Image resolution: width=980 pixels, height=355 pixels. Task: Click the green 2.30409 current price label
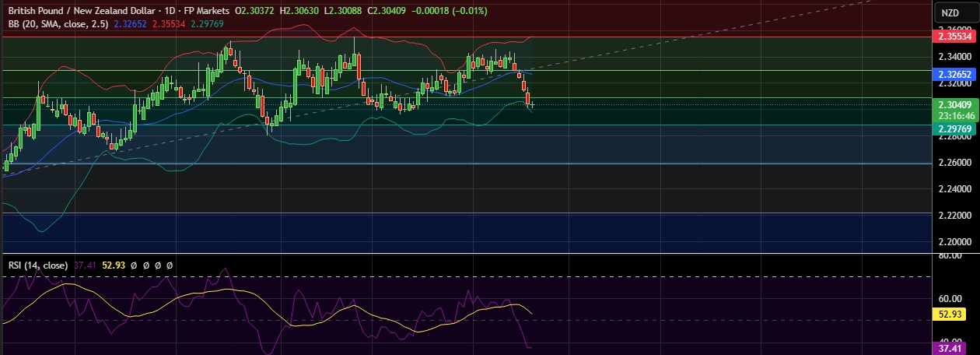(x=954, y=104)
